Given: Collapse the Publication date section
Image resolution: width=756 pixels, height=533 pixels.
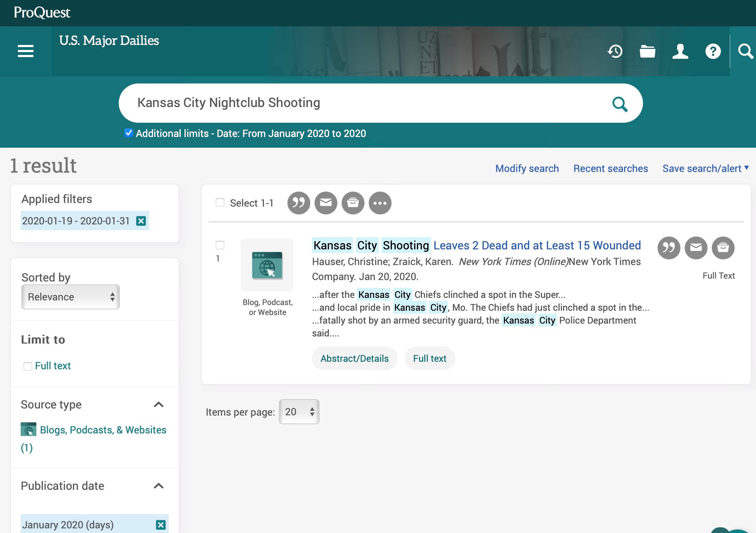Looking at the screenshot, I should (159, 486).
